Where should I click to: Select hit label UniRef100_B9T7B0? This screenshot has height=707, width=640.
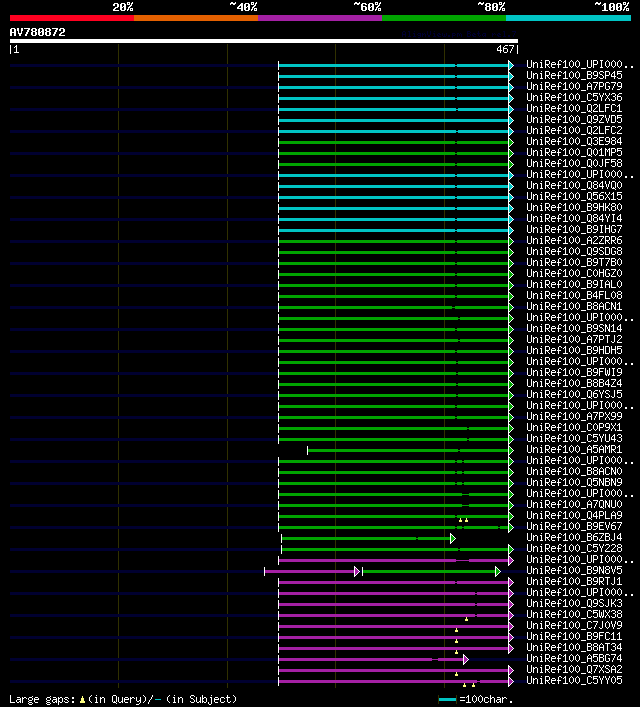click(x=574, y=262)
